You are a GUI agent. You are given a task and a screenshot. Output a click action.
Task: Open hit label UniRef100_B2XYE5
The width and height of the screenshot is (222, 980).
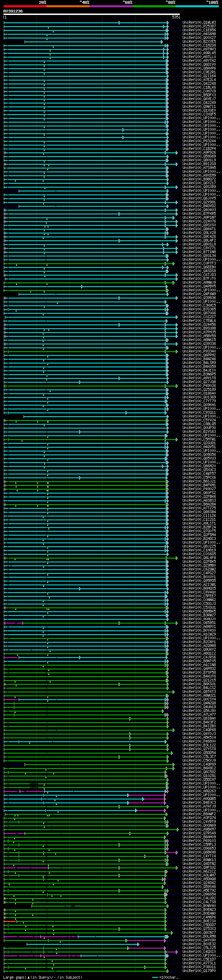pyautogui.click(x=199, y=41)
